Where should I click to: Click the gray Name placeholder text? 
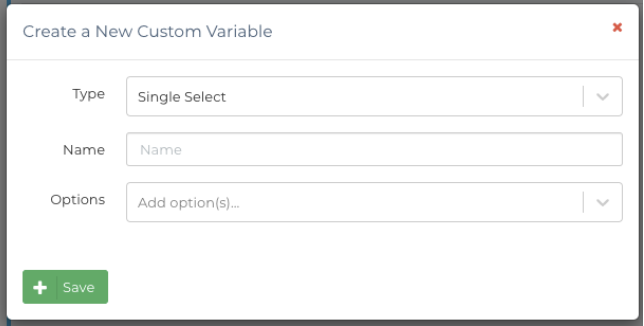161,150
